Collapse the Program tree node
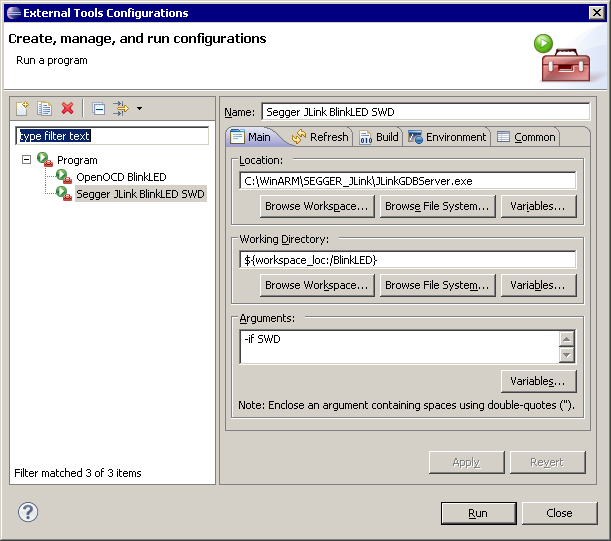This screenshot has height=541, width=611. coord(26,159)
